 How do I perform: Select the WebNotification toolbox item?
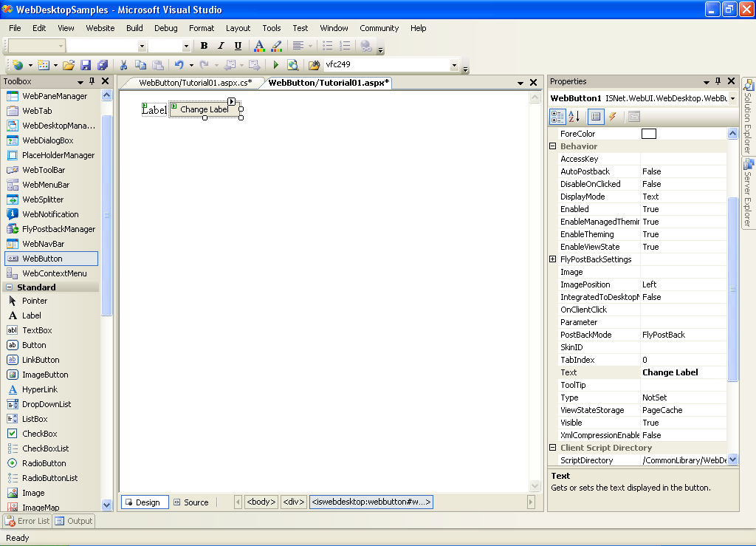click(50, 214)
